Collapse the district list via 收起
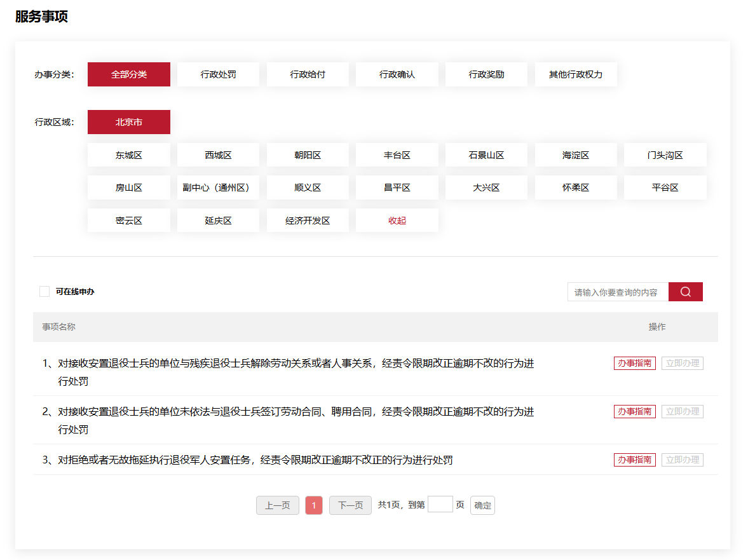 coord(397,220)
